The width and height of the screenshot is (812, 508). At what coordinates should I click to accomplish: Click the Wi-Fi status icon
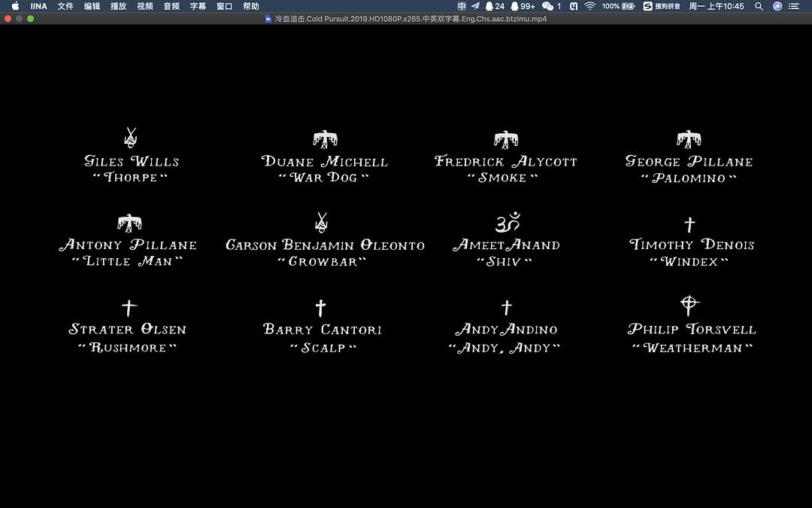(x=589, y=6)
